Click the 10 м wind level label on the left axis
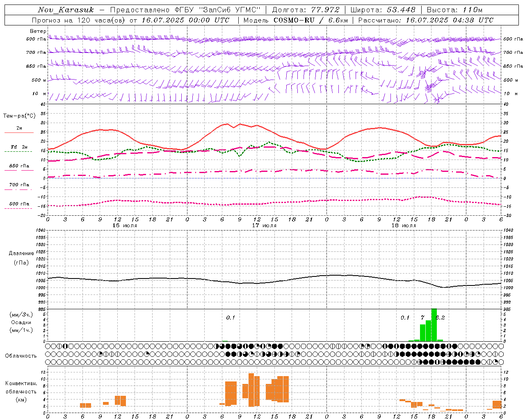 coord(39,94)
